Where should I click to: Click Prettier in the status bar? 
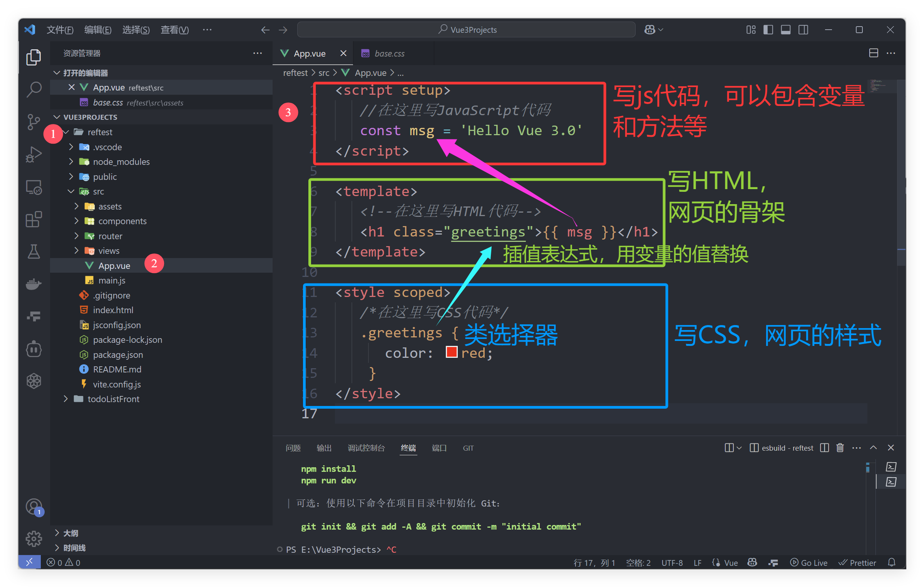pos(857,562)
